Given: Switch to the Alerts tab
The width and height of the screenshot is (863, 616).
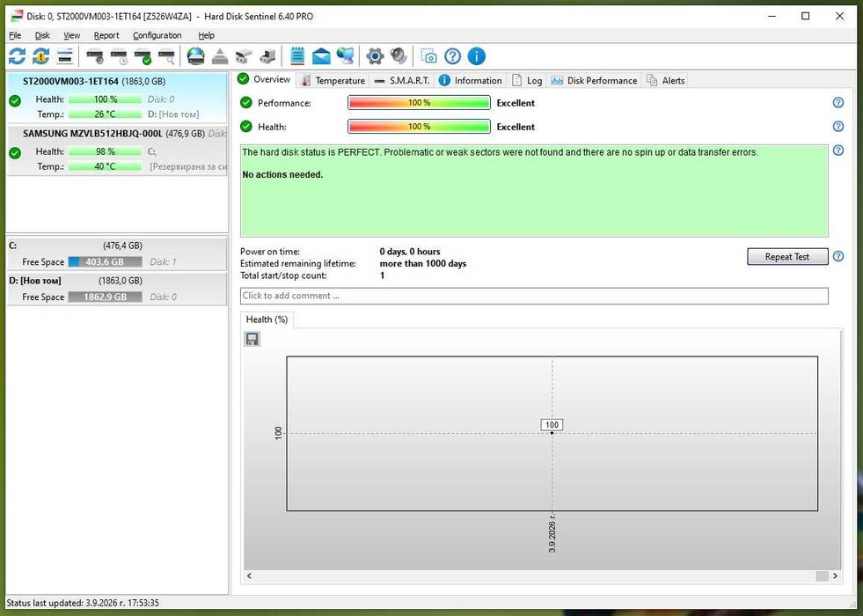Looking at the screenshot, I should (x=665, y=80).
